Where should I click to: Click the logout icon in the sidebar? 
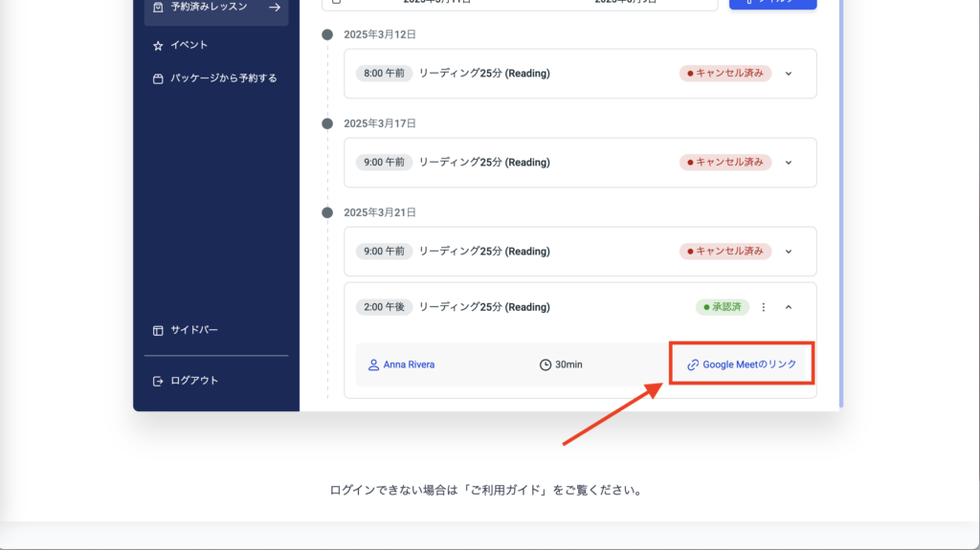coord(158,381)
